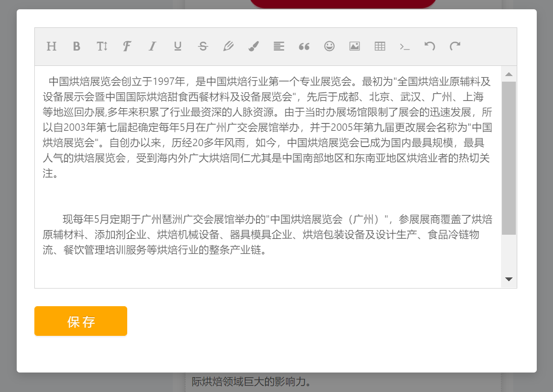
Task: Insert a block quote
Action: point(304,46)
